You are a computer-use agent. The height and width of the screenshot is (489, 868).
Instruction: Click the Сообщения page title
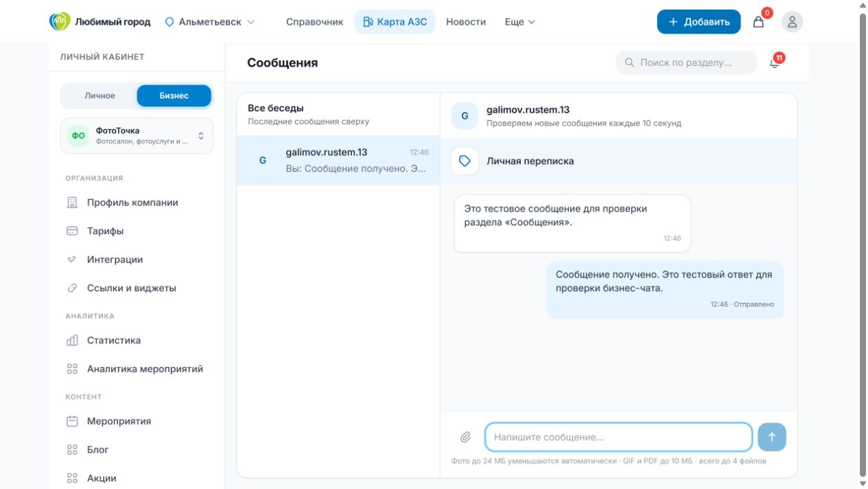pyautogui.click(x=283, y=62)
